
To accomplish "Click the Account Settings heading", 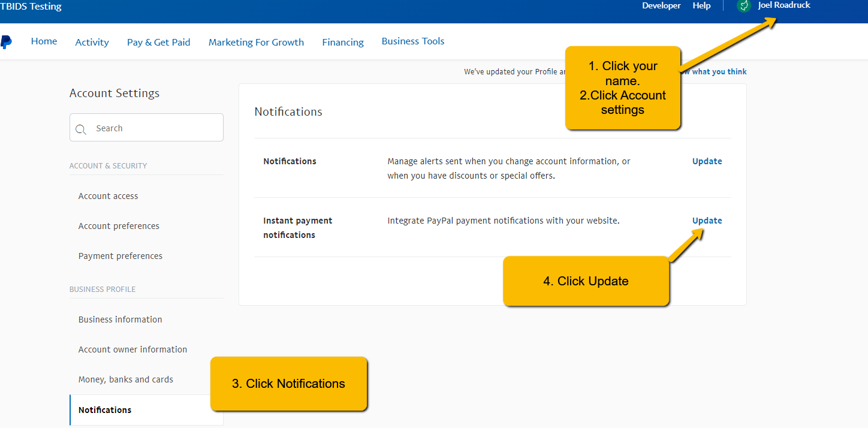I will [114, 93].
